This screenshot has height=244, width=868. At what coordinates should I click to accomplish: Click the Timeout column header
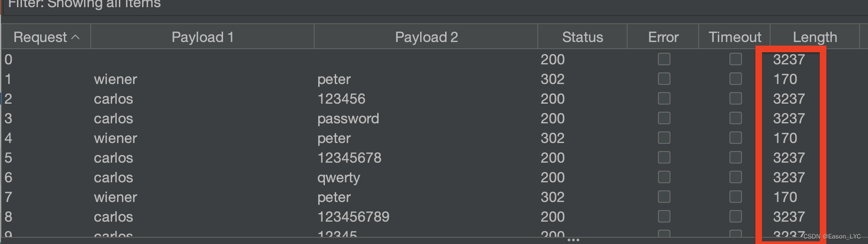[x=734, y=37]
